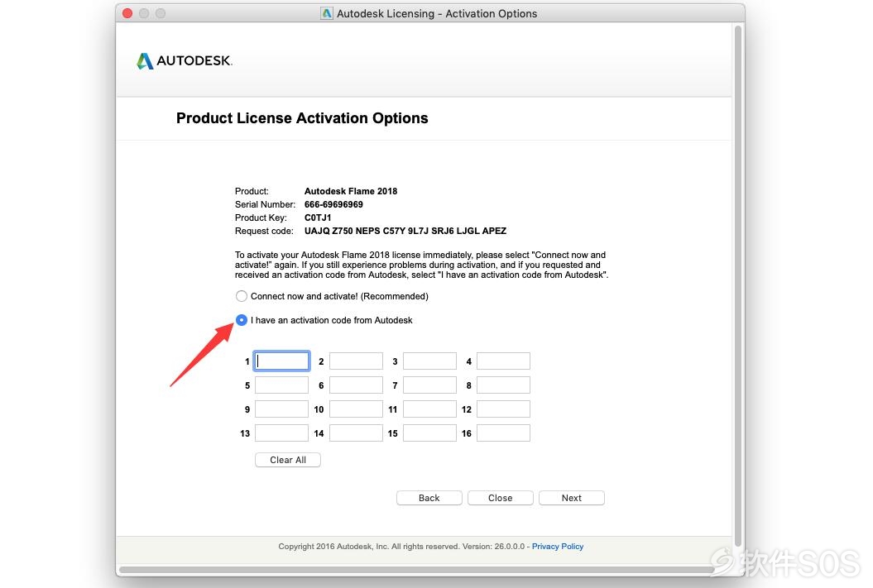
Task: Go back with the Back button
Action: click(x=429, y=498)
